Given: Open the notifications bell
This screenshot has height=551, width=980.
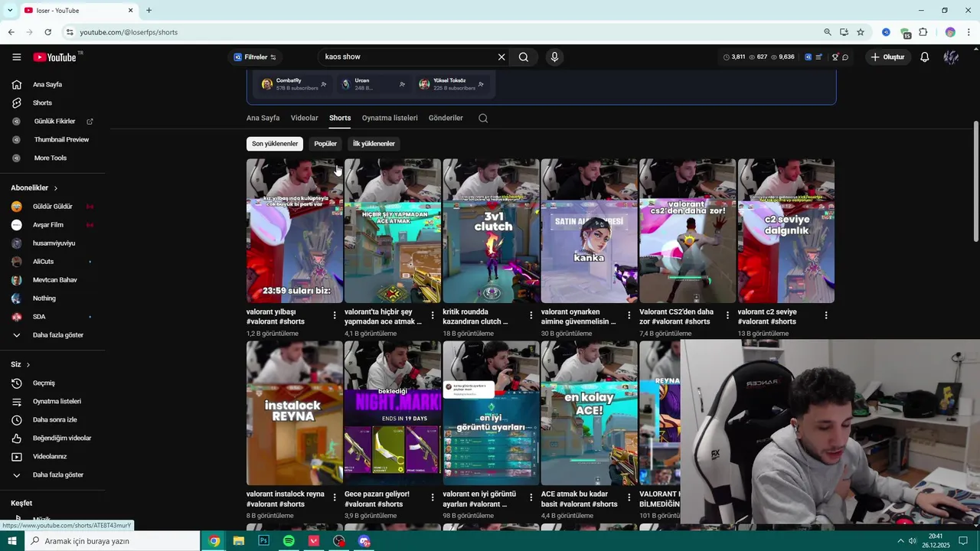Looking at the screenshot, I should tap(925, 57).
